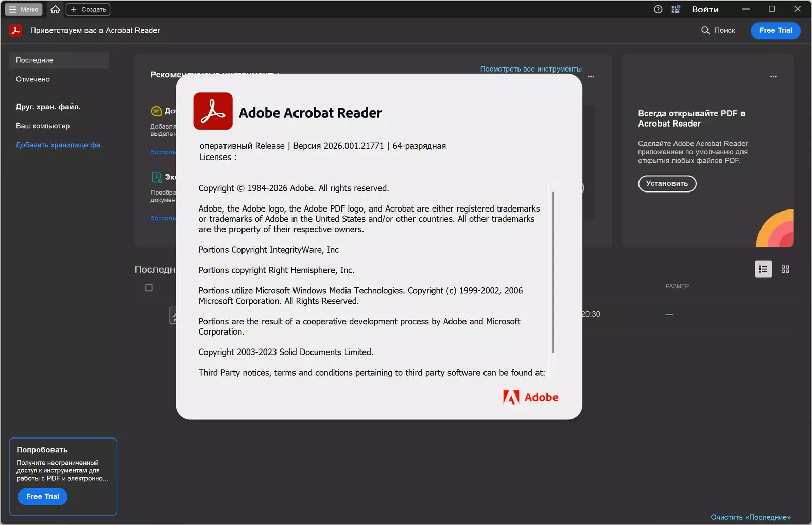Click Очистить «Последние» link
The width and height of the screenshot is (812, 525).
tap(751, 517)
